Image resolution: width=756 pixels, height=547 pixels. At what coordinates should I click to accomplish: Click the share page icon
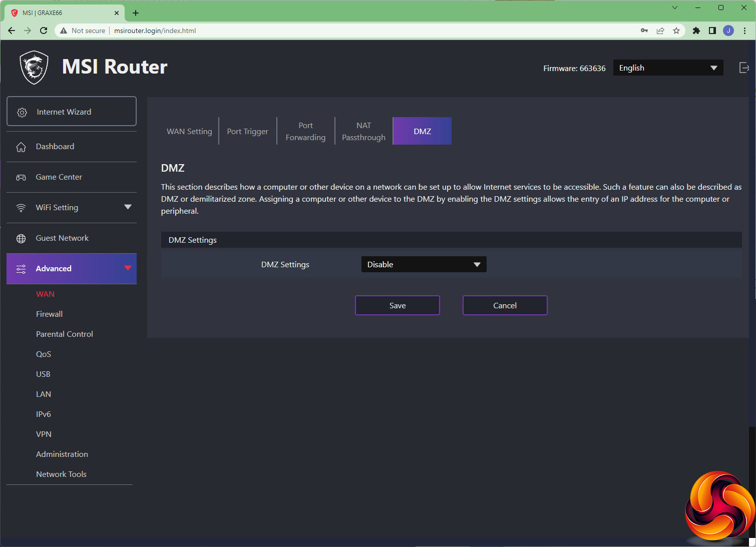[660, 31]
